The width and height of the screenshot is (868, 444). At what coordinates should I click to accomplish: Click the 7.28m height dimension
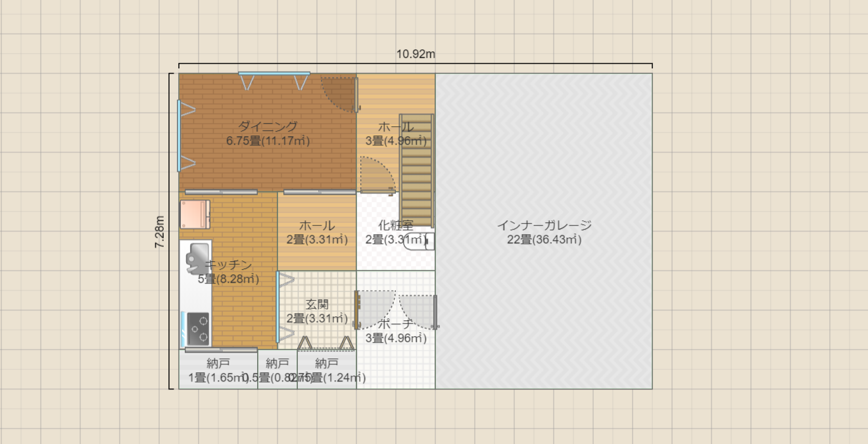click(x=160, y=232)
